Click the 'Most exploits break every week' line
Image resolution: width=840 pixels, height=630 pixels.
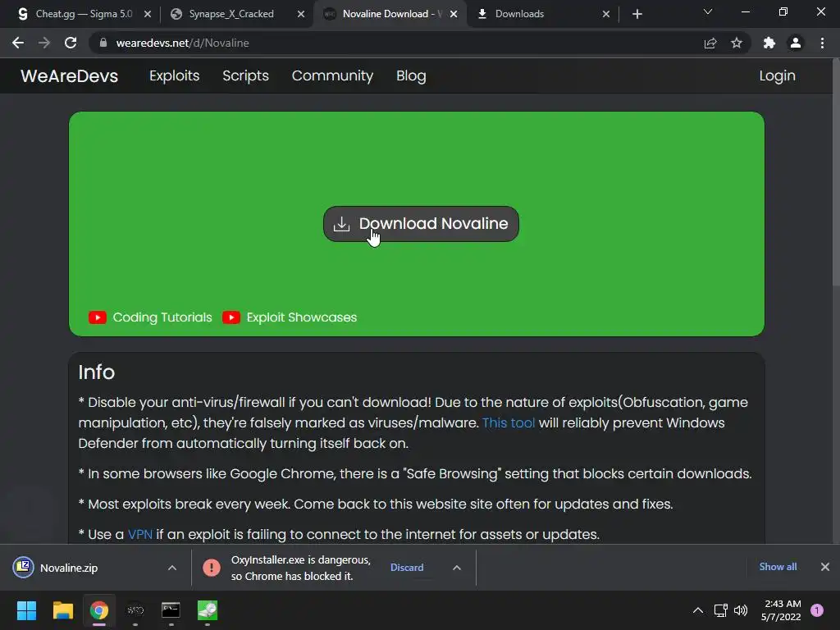tap(376, 504)
